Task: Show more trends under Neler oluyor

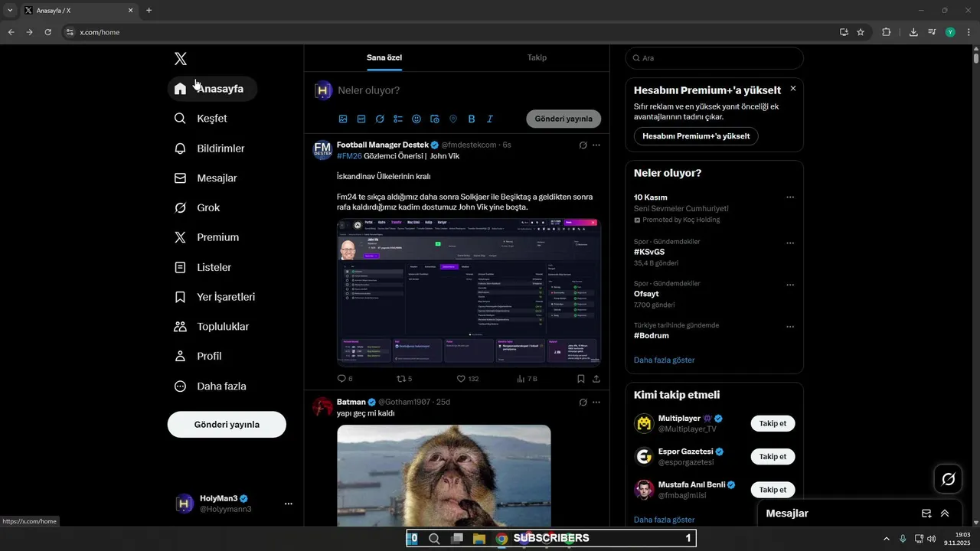Action: point(665,360)
